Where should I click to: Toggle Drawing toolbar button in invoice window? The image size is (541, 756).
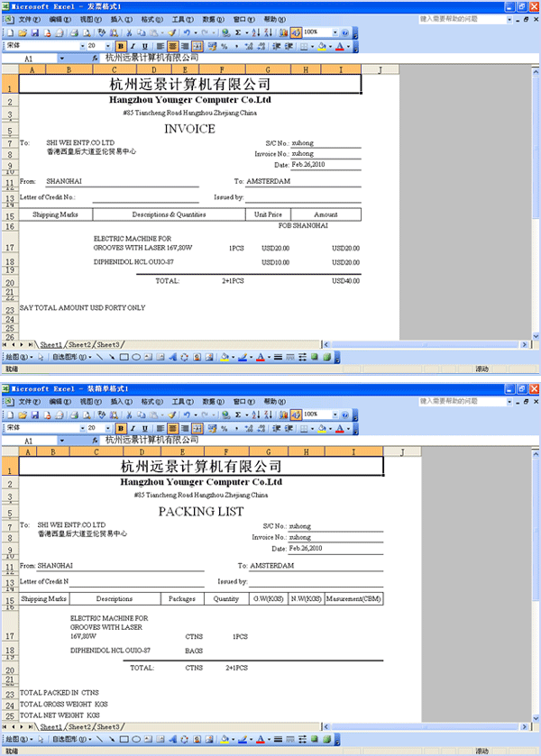pos(296,32)
